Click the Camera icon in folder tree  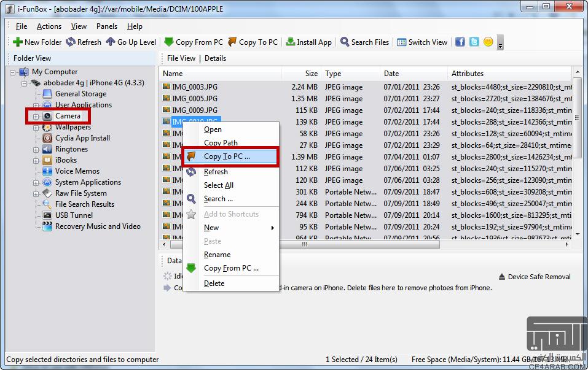(47, 116)
